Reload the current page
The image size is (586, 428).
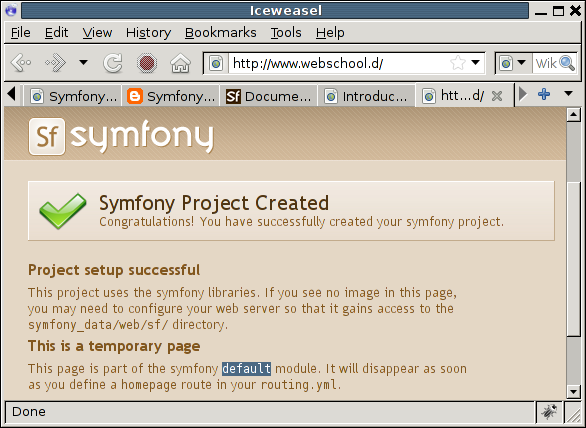pos(113,63)
